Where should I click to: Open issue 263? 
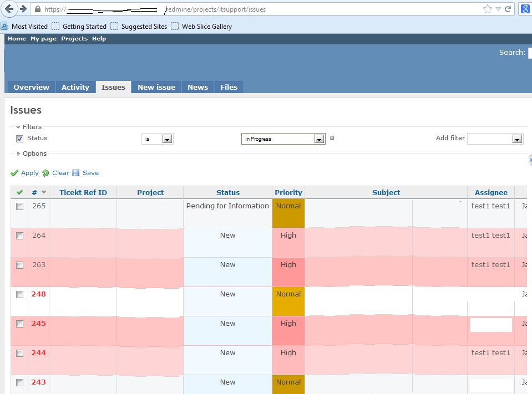(x=39, y=264)
